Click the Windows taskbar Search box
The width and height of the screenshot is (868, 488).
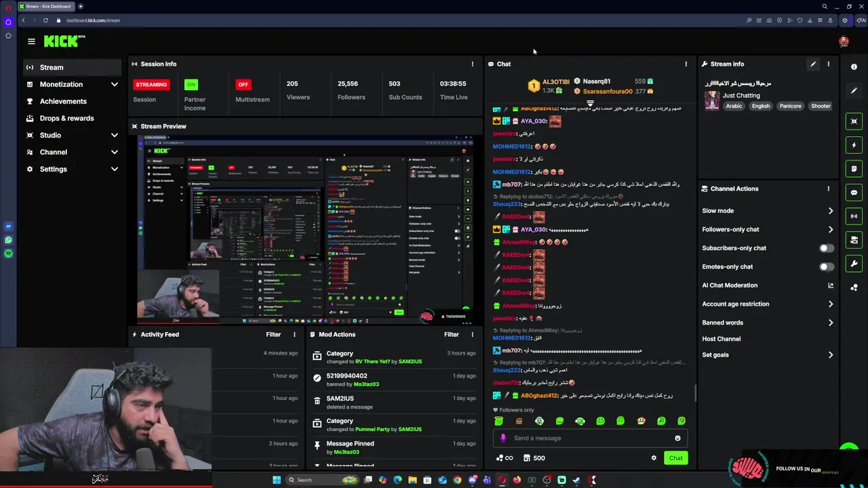[321, 480]
